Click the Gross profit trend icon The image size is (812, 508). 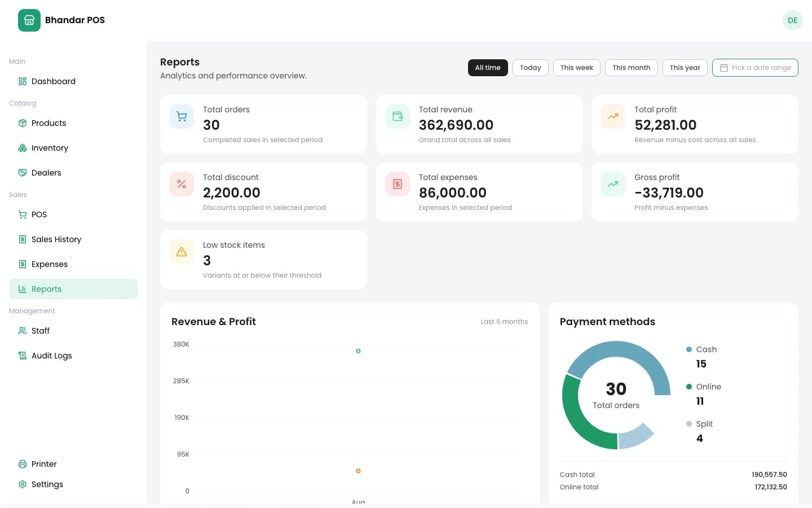coord(613,184)
